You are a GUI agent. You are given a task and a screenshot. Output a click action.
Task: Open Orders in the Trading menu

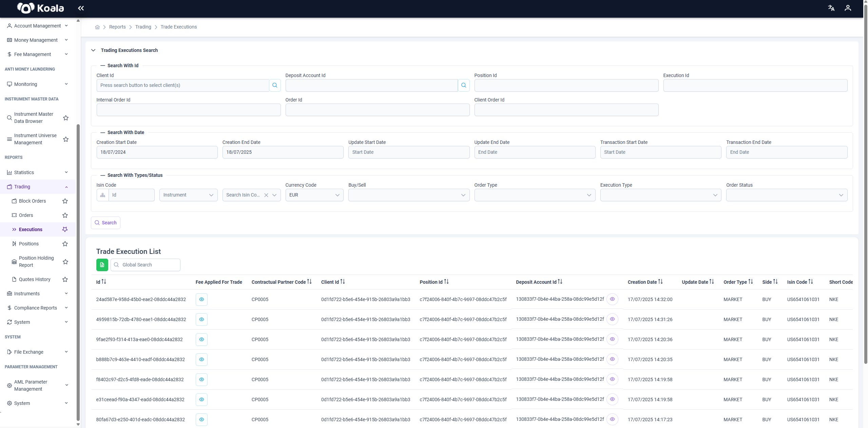tap(26, 215)
